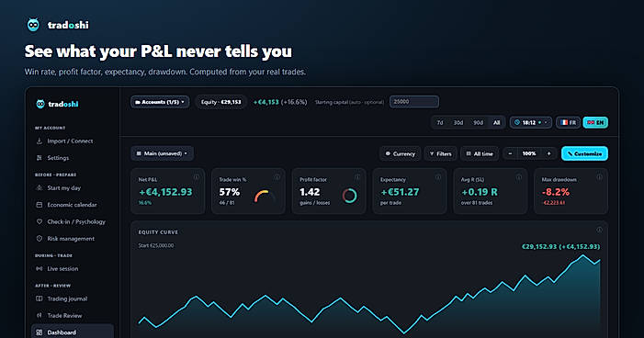Click the info icon on Net P&L card
The height and width of the screenshot is (338, 644).
197,177
